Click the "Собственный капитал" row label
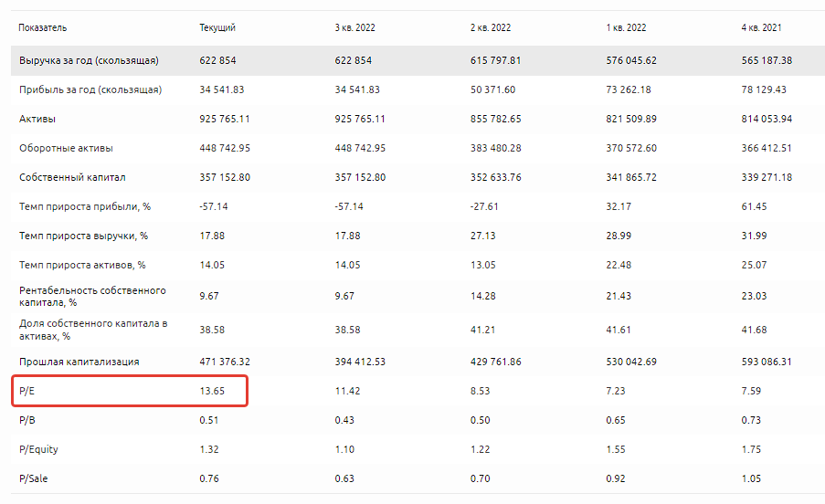Image resolution: width=825 pixels, height=504 pixels. pos(72,177)
